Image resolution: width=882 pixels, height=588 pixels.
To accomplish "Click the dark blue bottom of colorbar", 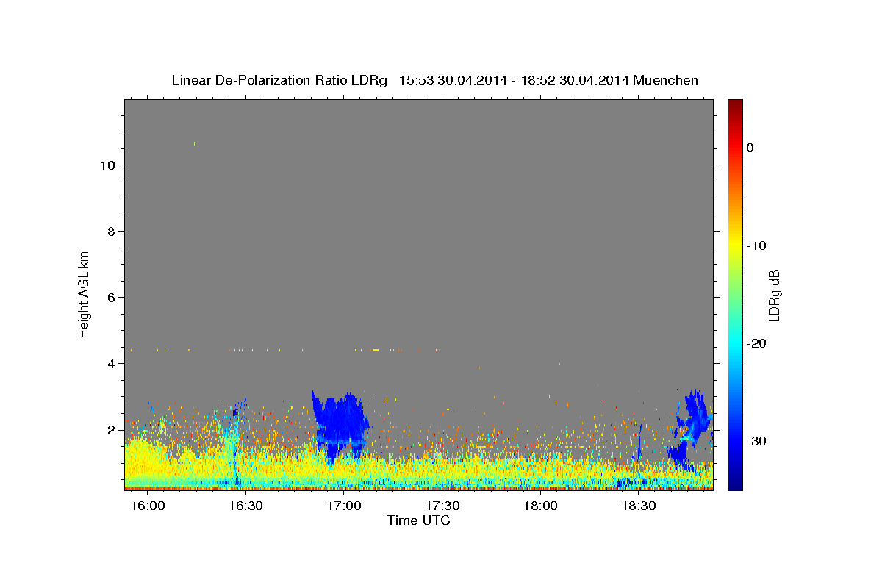I will (735, 484).
